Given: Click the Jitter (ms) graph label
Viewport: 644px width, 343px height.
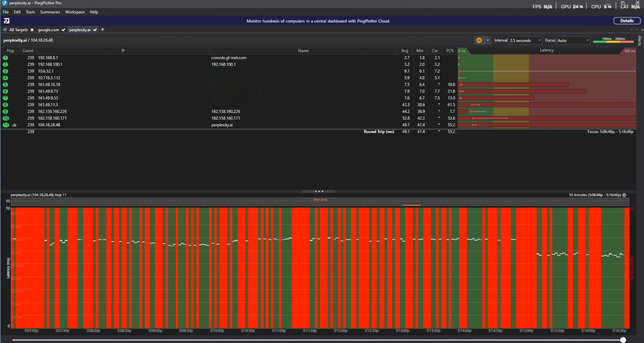Looking at the screenshot, I should tap(320, 199).
